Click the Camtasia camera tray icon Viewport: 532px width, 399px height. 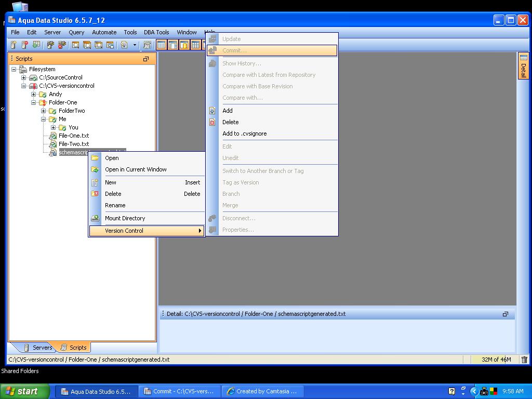click(484, 392)
